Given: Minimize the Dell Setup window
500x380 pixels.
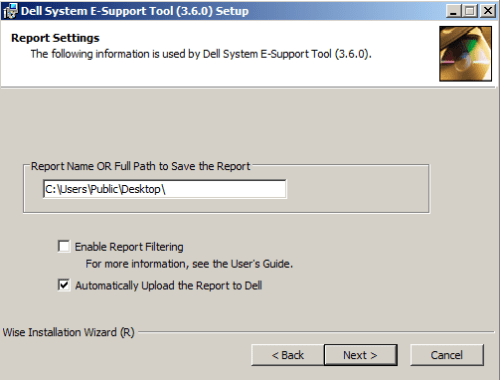Looking at the screenshot, I should (453, 11).
